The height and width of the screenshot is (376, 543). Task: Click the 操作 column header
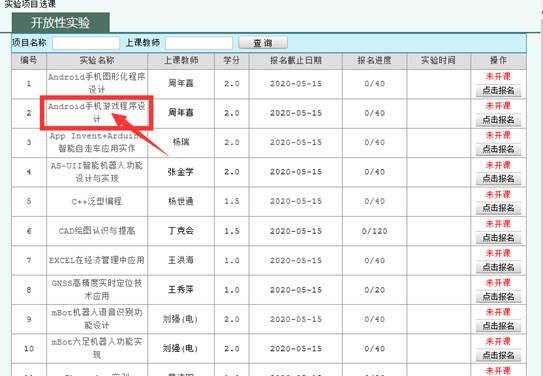498,61
